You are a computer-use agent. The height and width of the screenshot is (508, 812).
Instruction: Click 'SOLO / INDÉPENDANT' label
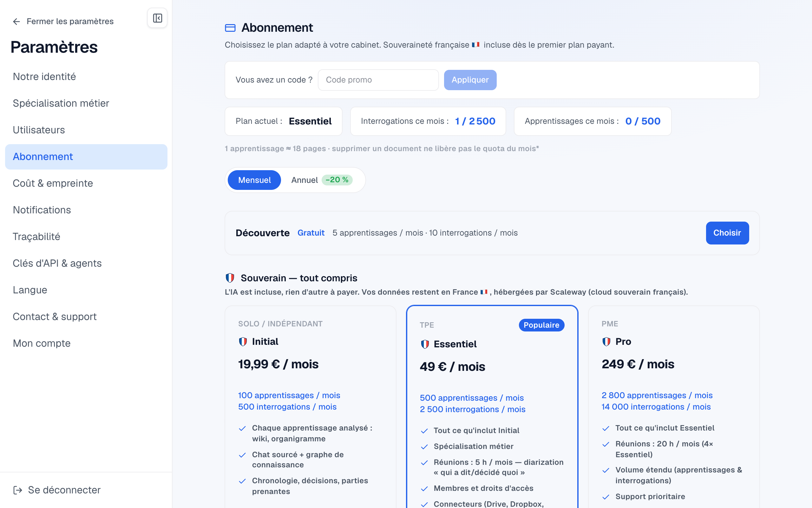click(x=280, y=324)
